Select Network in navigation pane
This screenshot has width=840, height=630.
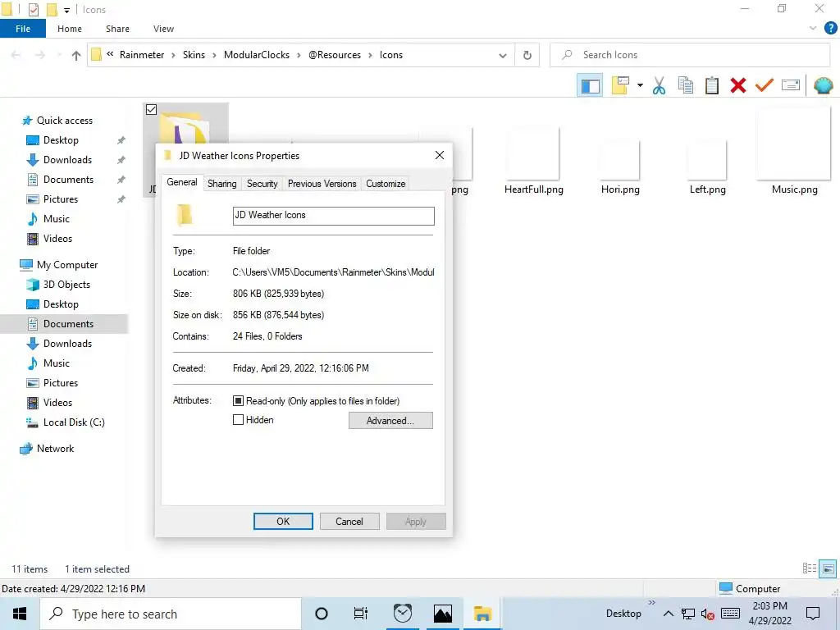(55, 449)
